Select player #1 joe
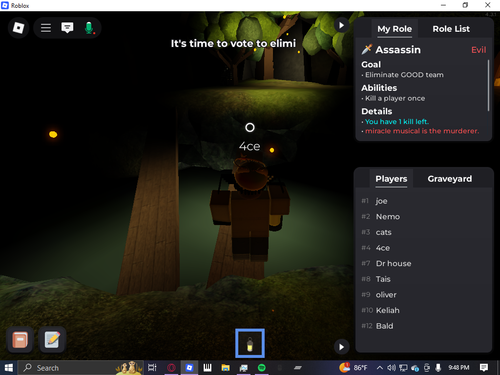 click(x=423, y=201)
